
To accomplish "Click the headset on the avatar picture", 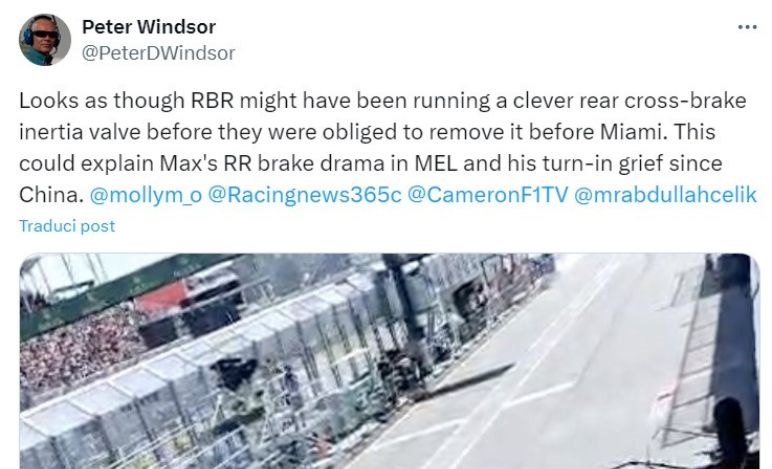I will click(29, 35).
